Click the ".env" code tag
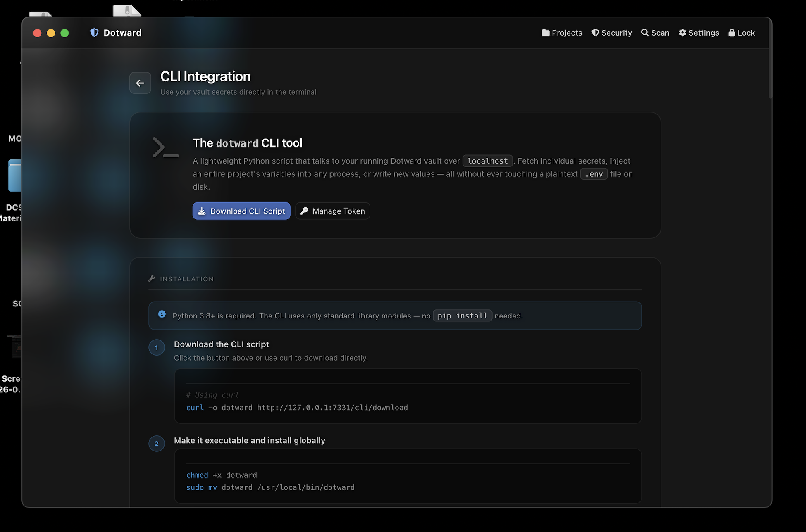Screen dimensions: 806x532 594,174
